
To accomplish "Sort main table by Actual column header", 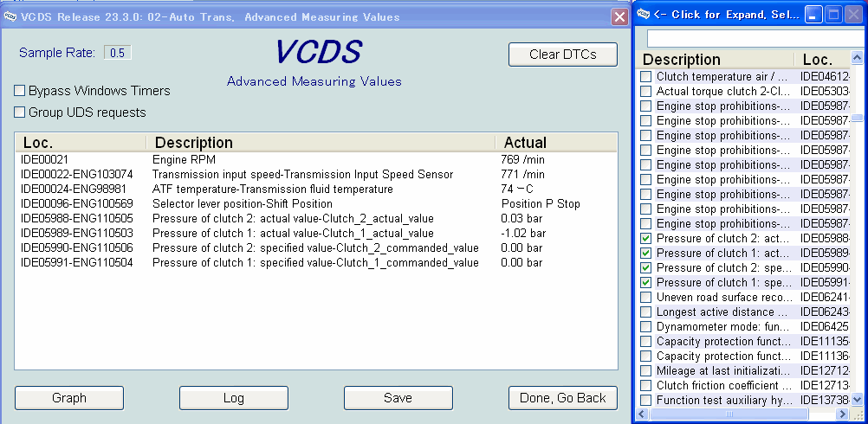I will [554, 143].
